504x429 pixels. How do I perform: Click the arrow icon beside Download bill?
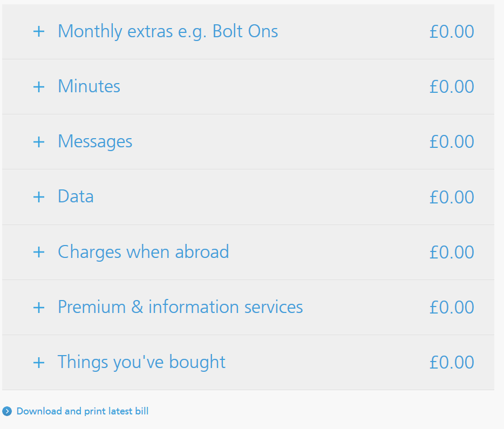click(7, 412)
